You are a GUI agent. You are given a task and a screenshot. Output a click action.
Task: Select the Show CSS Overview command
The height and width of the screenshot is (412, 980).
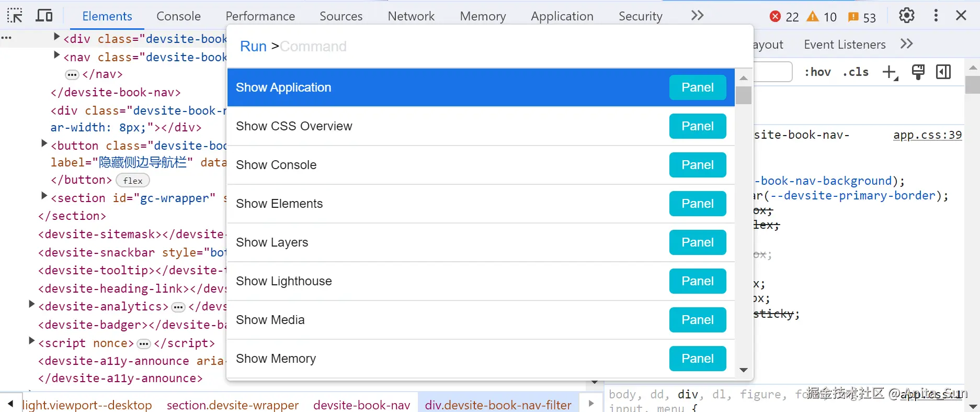coord(481,126)
